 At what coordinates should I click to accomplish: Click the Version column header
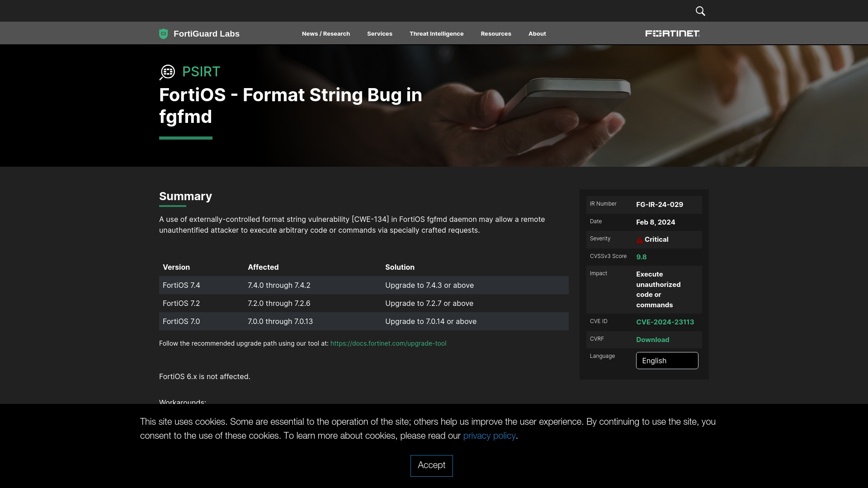click(176, 267)
